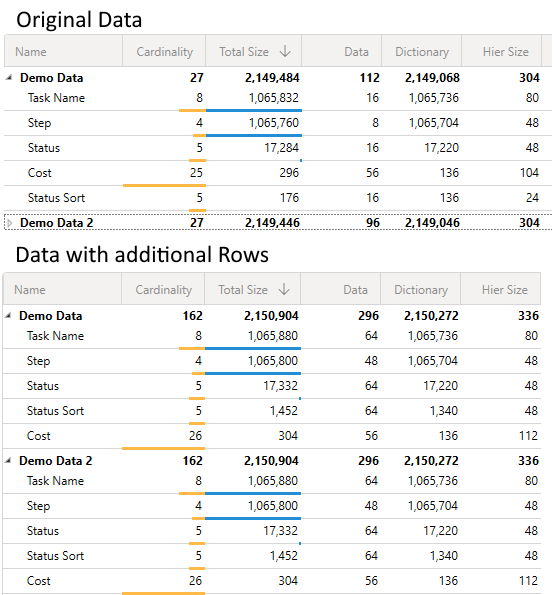Click the orange cardinality bar under top Cost row
The image size is (557, 595).
(x=164, y=186)
